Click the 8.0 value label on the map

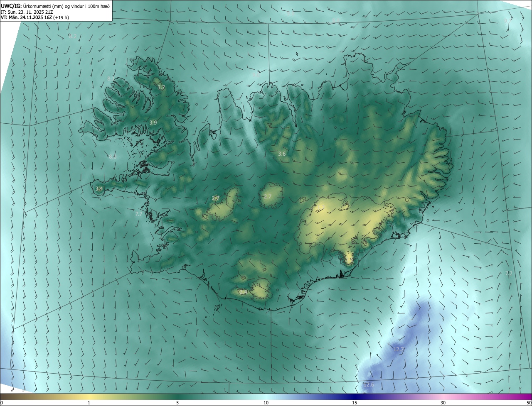113,157
